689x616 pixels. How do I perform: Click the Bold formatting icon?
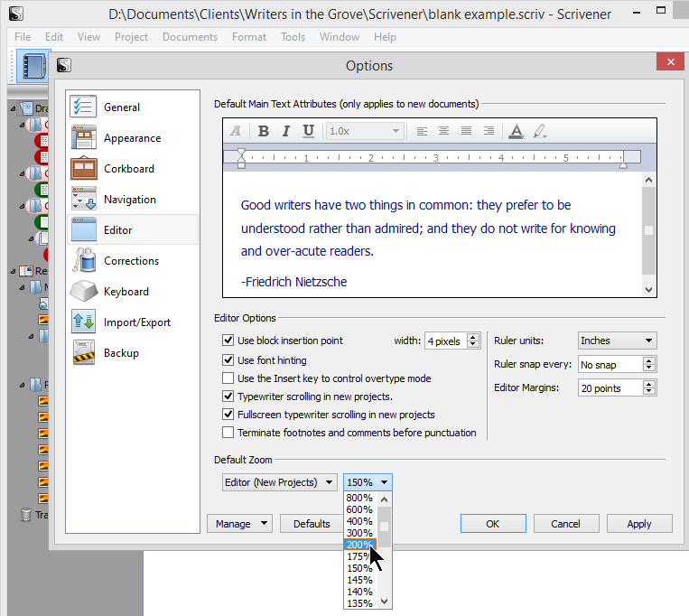click(264, 131)
